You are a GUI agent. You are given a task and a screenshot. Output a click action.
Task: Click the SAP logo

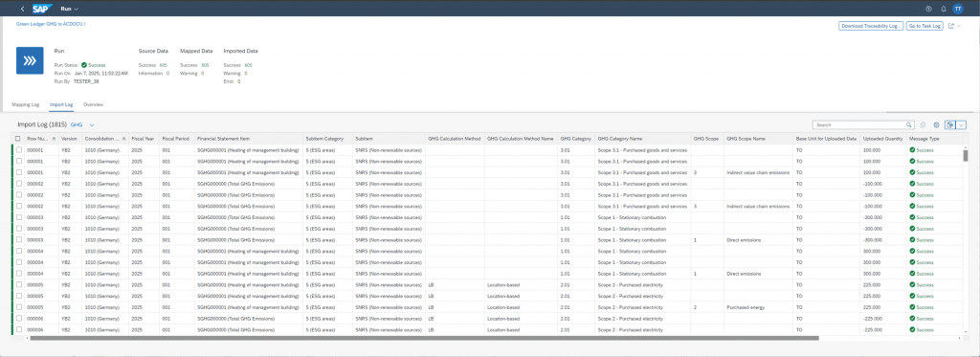(x=42, y=9)
